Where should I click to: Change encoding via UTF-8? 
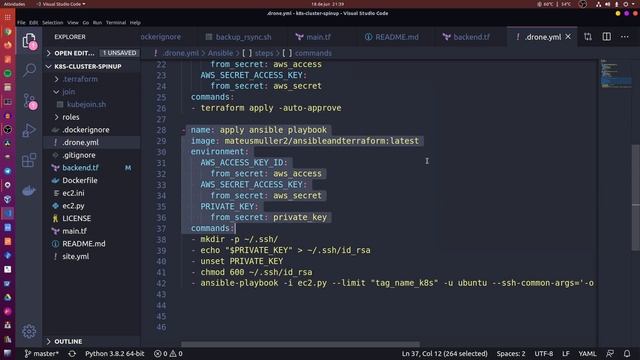pos(544,353)
